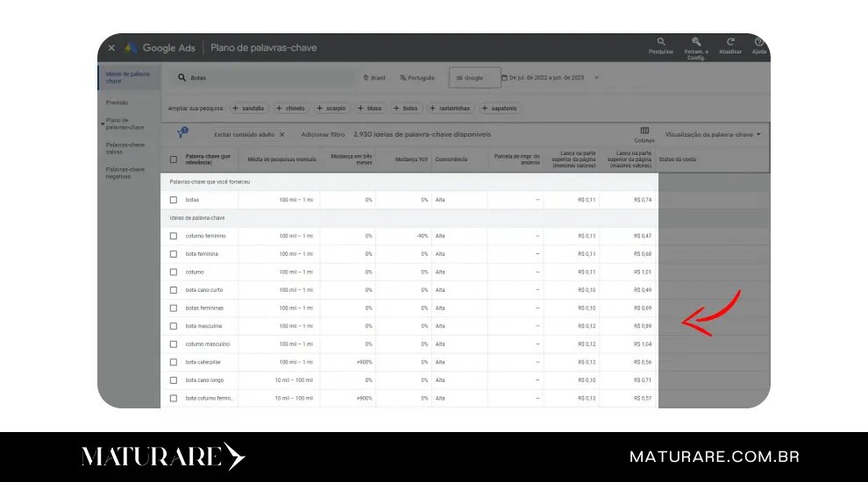Click the R$ 0,74 bid for botas
This screenshot has width=868, height=482.
point(643,200)
